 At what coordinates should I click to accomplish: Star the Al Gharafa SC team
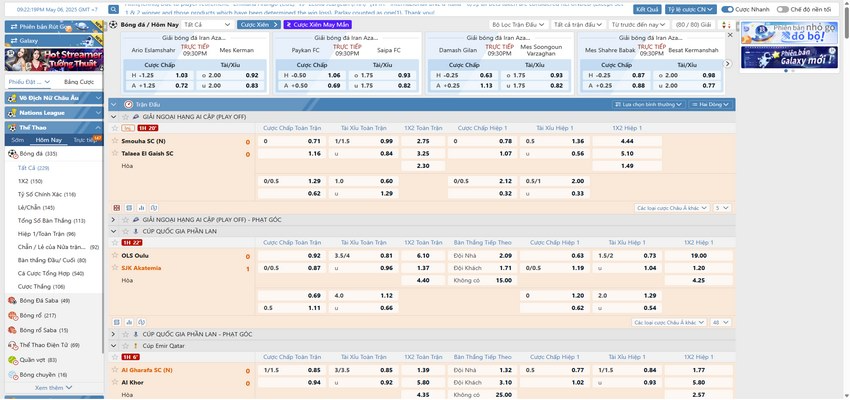click(115, 369)
